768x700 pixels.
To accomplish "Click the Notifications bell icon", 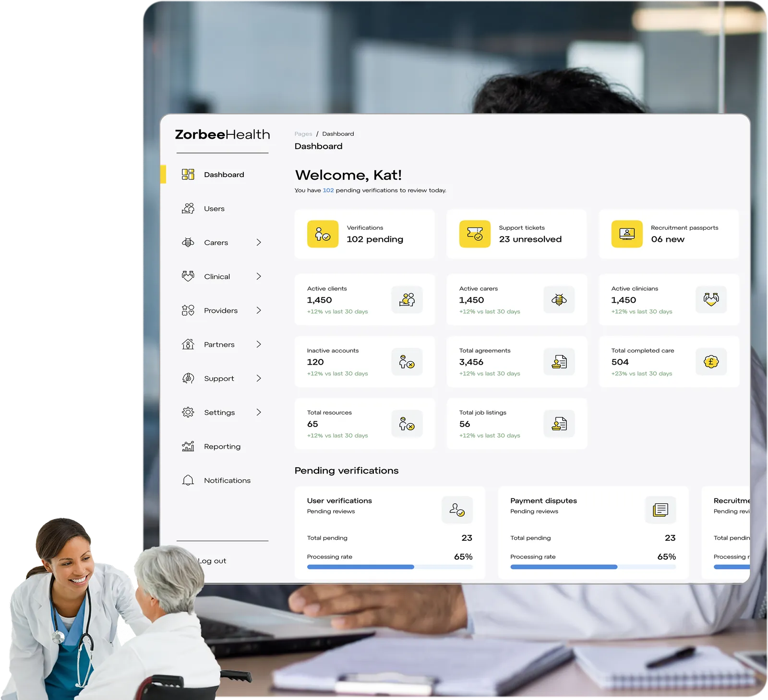I will tap(188, 480).
